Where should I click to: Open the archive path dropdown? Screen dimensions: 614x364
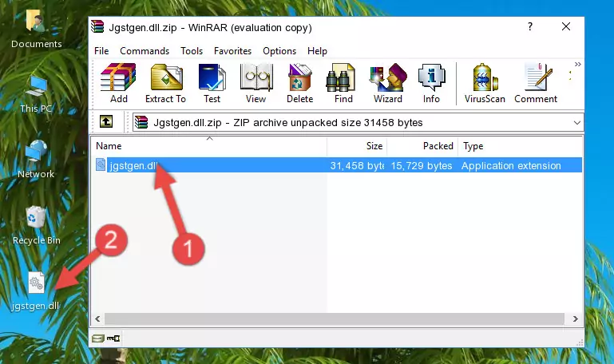point(576,122)
